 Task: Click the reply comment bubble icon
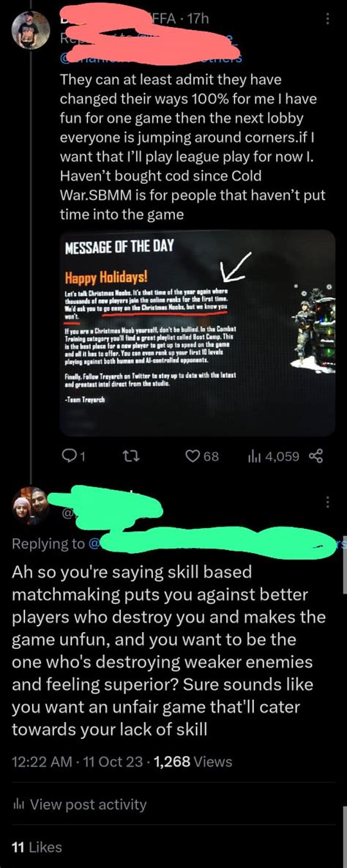(69, 456)
